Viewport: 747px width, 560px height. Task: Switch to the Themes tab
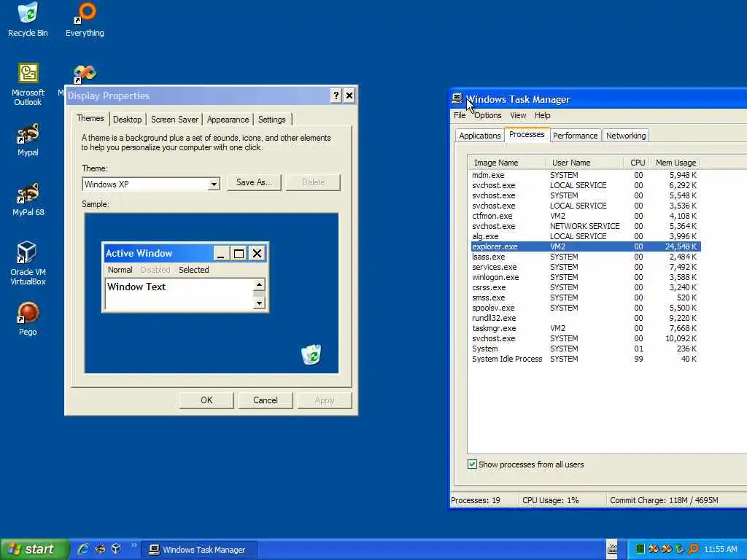90,118
